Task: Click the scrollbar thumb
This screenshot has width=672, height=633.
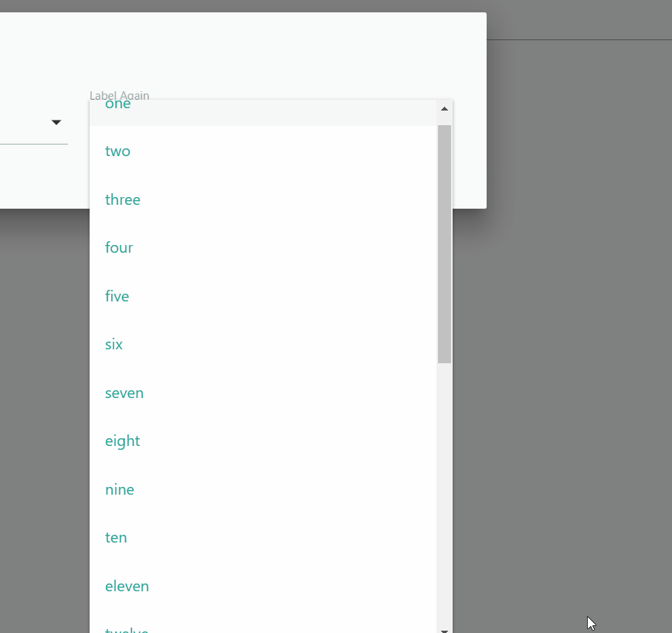Action: coord(445,240)
